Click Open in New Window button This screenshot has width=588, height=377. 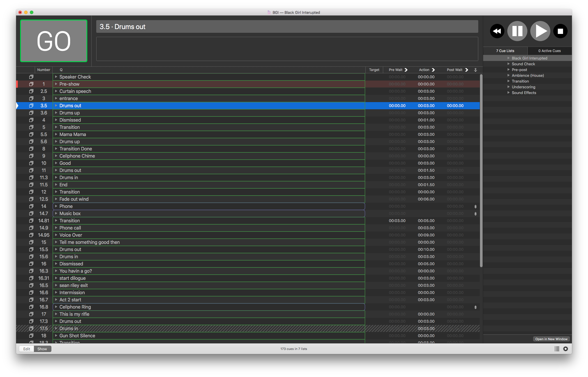tap(551, 339)
